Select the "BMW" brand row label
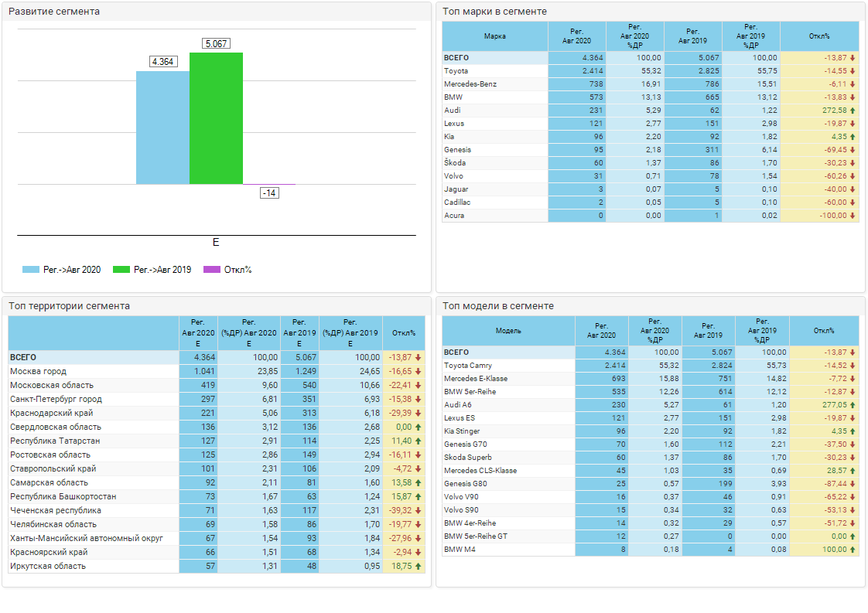 (453, 97)
